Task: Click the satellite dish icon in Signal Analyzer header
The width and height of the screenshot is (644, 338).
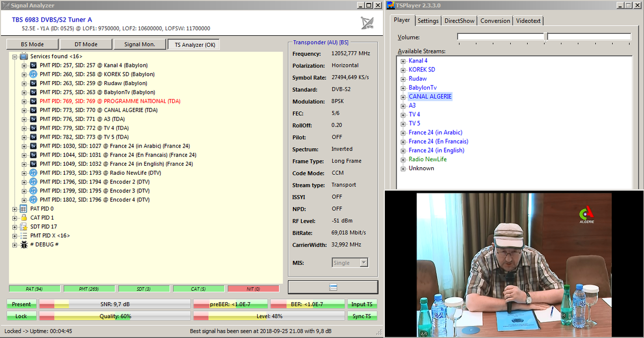Action: [x=367, y=23]
